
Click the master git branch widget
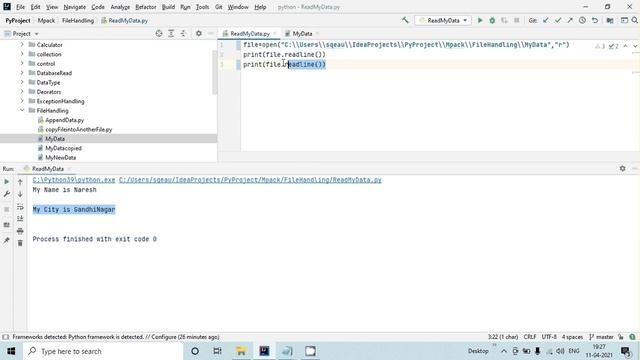pyautogui.click(x=601, y=337)
